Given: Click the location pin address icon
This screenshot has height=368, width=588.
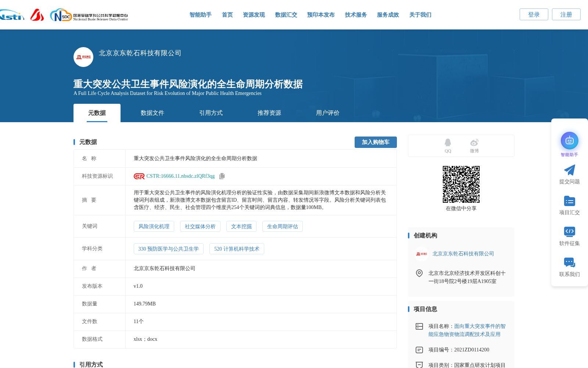Looking at the screenshot, I should coord(419,273).
